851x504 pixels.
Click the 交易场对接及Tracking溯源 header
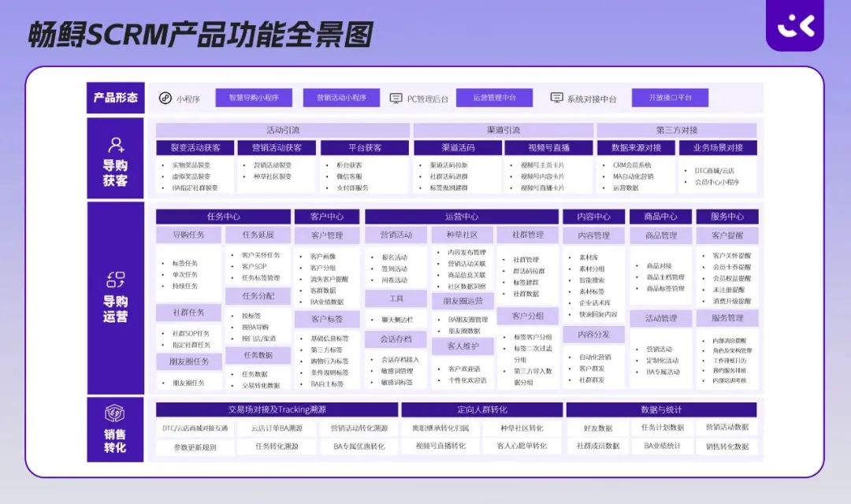[x=277, y=409]
